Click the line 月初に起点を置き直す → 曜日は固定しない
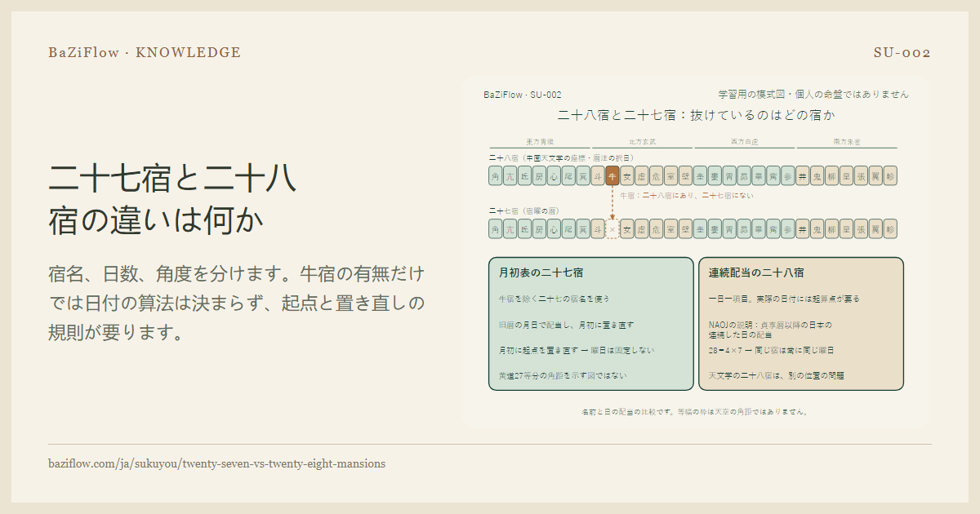This screenshot has width=980, height=514. (577, 350)
